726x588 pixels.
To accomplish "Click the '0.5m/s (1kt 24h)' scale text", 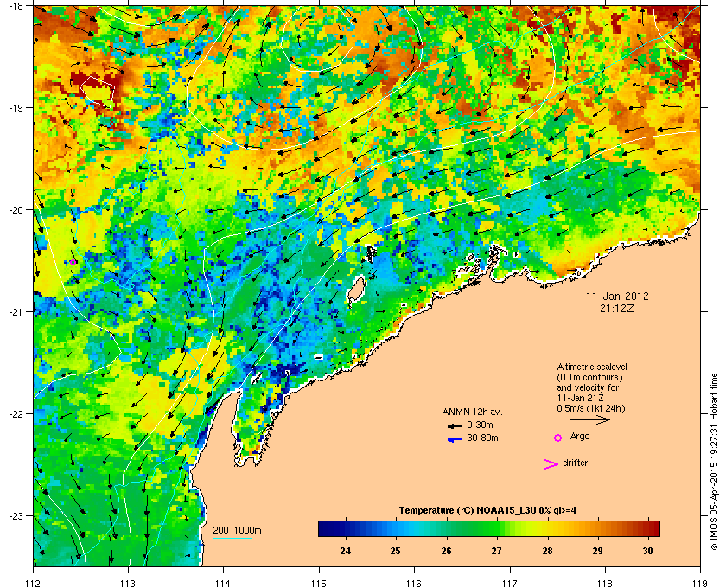I will 591,409.
